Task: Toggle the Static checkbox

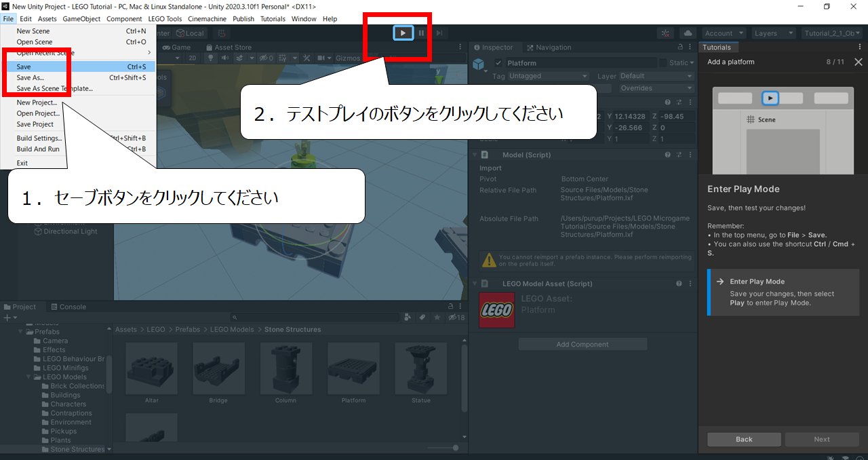Action: pos(663,62)
